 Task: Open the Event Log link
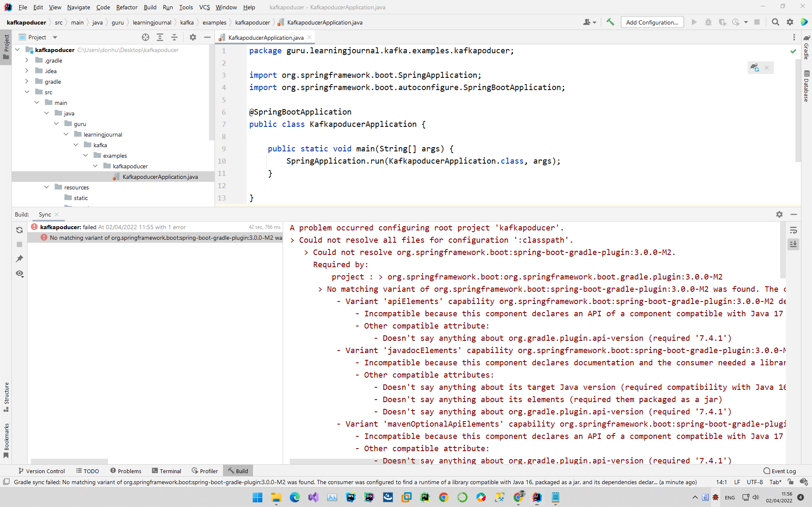click(x=783, y=471)
